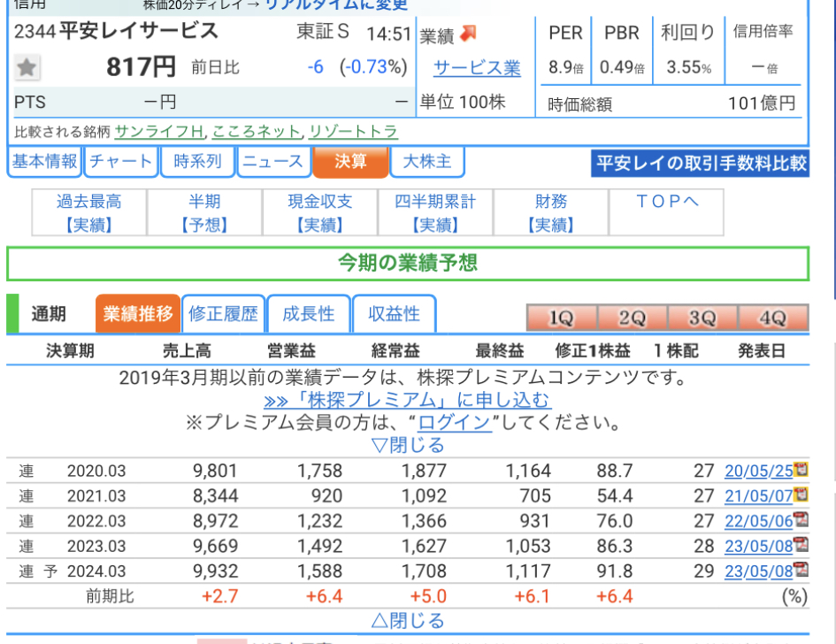Click the 業績 arrow trend icon

(468, 34)
